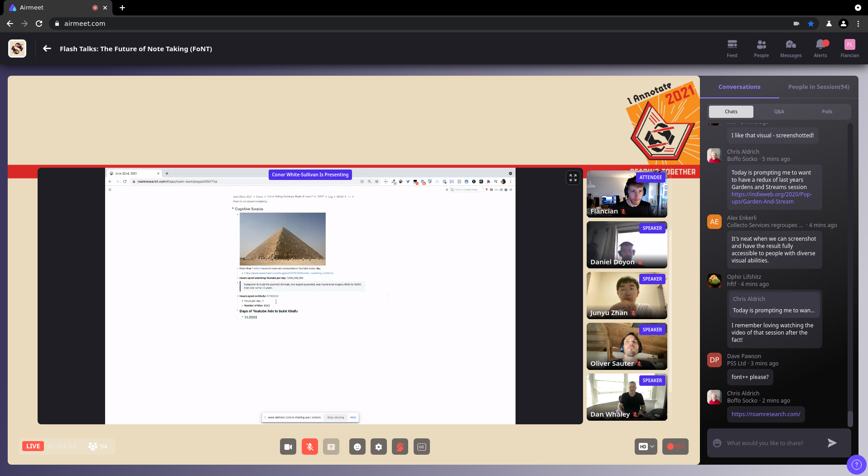This screenshot has height=476, width=868.
Task: Click the event logo in header
Action: click(17, 49)
